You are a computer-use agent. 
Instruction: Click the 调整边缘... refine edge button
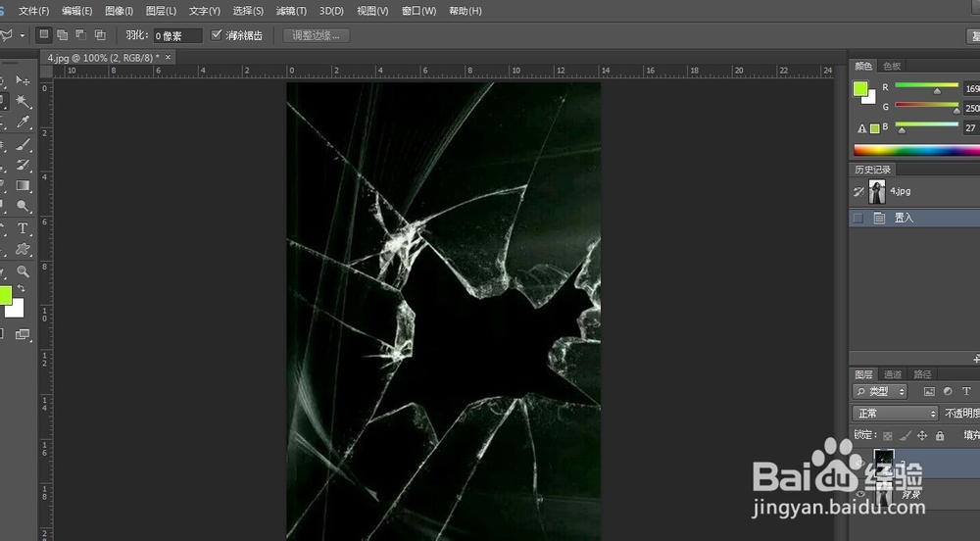(316, 35)
